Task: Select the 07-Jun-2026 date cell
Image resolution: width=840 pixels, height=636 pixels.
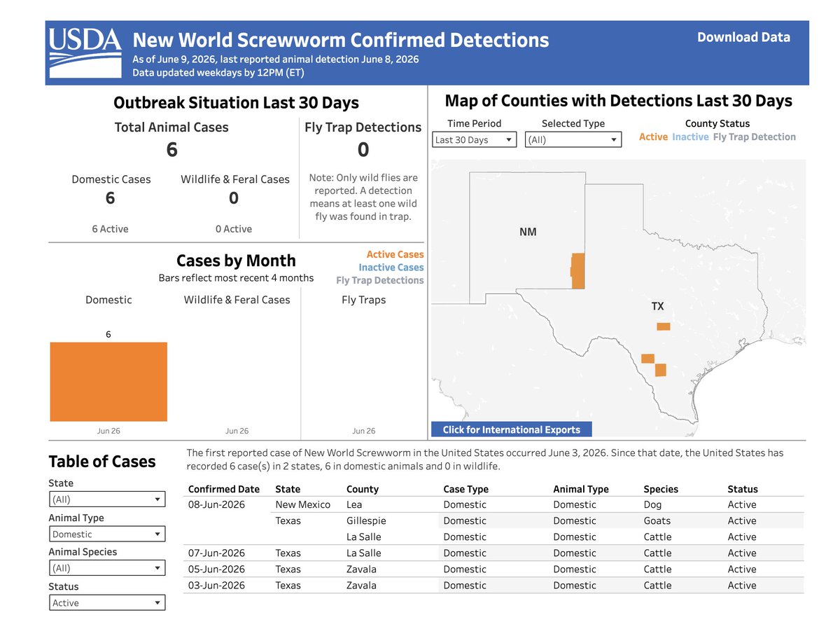Action: [x=216, y=553]
